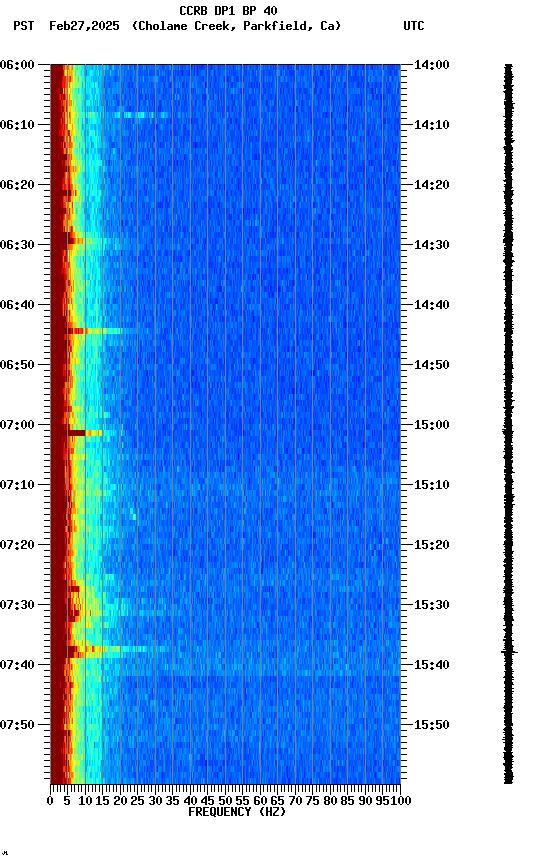Click the 07:40 PST time label
This screenshot has height=864, width=552.
click(x=17, y=666)
